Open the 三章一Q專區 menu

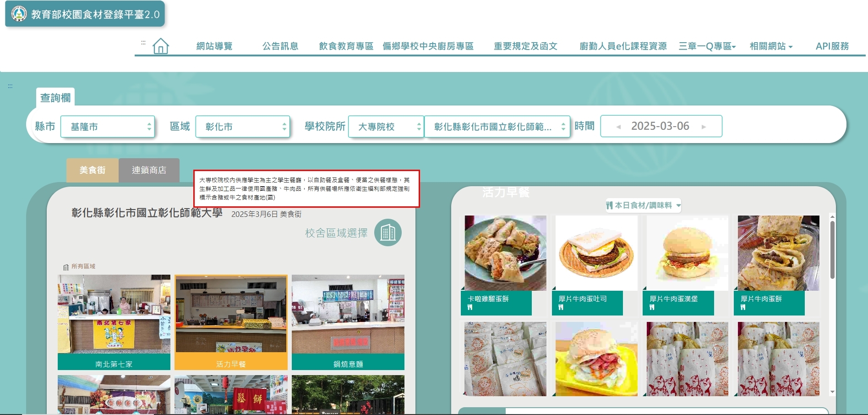coord(707,46)
